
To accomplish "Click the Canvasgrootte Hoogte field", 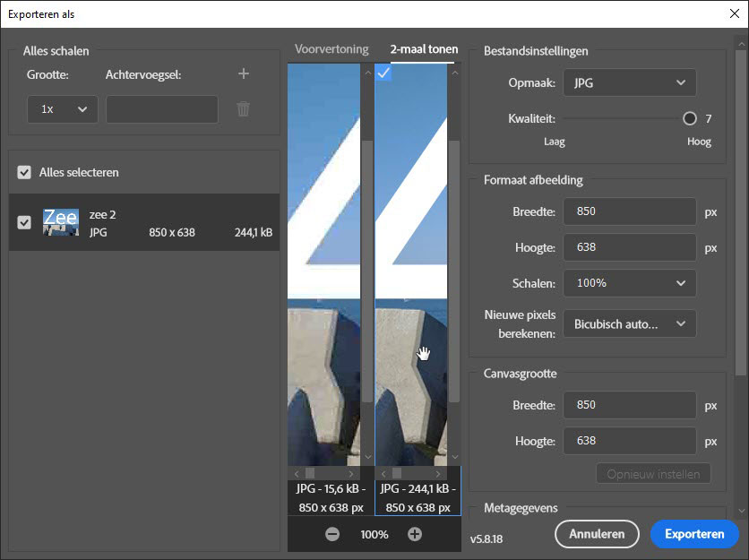I will click(x=630, y=441).
